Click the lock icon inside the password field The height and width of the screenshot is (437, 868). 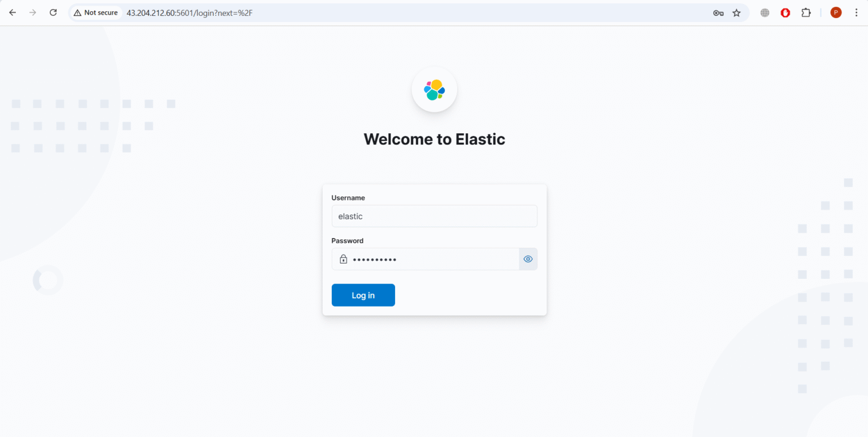pyautogui.click(x=343, y=259)
